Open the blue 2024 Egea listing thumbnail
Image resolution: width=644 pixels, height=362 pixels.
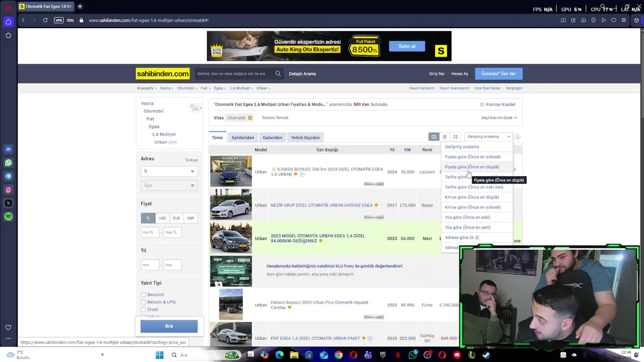click(x=231, y=171)
